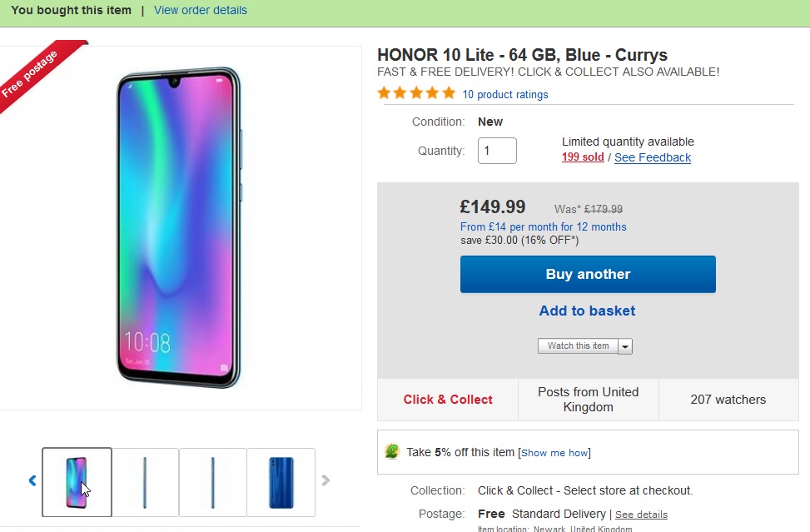
Task: Select the blue phone back thumbnail
Action: click(x=281, y=482)
